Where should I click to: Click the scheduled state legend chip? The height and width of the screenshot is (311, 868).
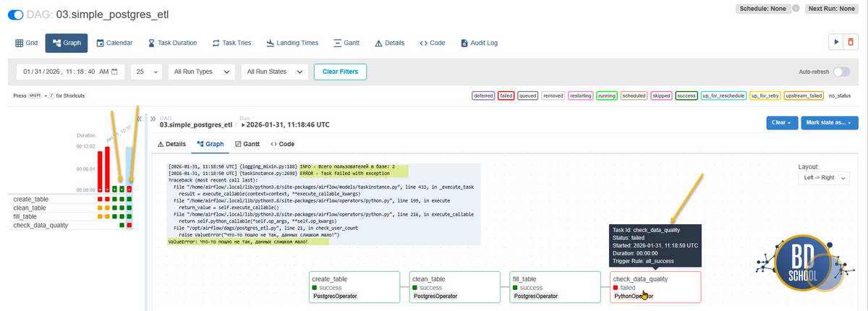(x=634, y=95)
